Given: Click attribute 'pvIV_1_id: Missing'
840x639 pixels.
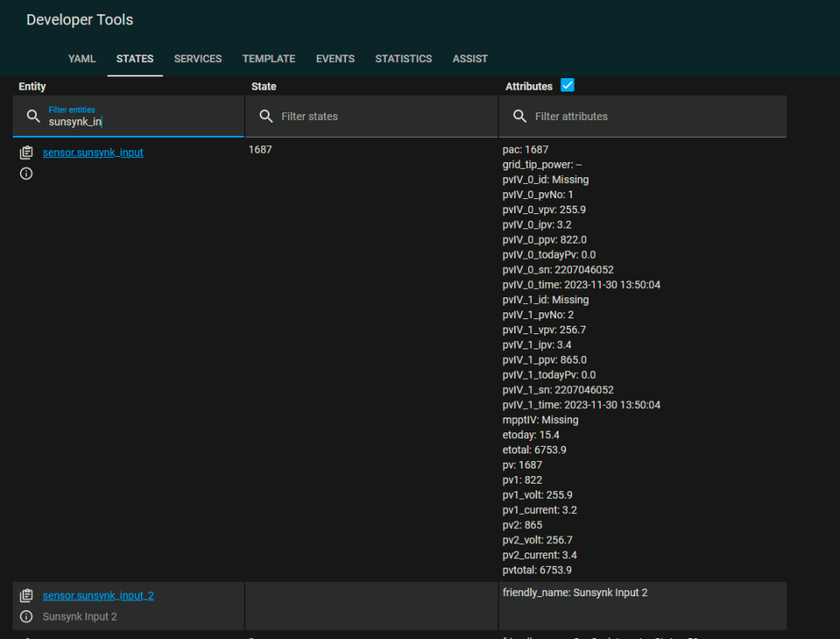Looking at the screenshot, I should pyautogui.click(x=545, y=300).
